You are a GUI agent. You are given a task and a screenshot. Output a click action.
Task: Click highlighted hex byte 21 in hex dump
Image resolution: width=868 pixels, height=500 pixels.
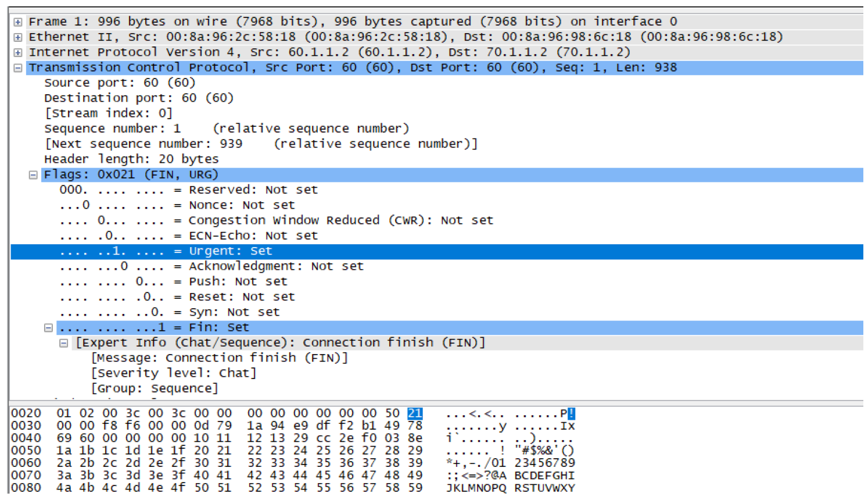414,413
